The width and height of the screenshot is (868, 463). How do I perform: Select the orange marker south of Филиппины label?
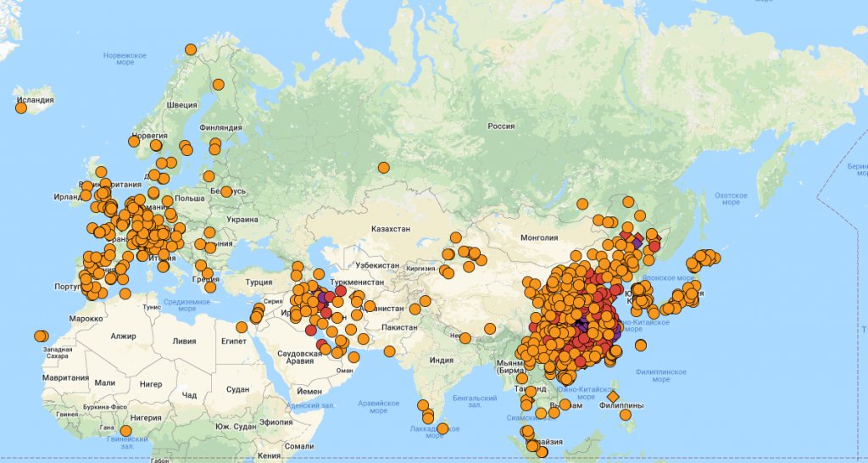pyautogui.click(x=626, y=415)
